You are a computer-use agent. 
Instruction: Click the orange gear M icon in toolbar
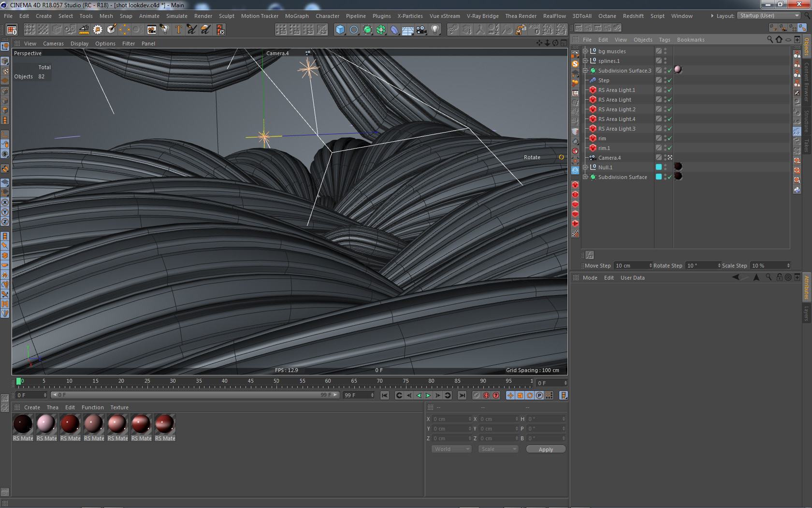click(98, 30)
